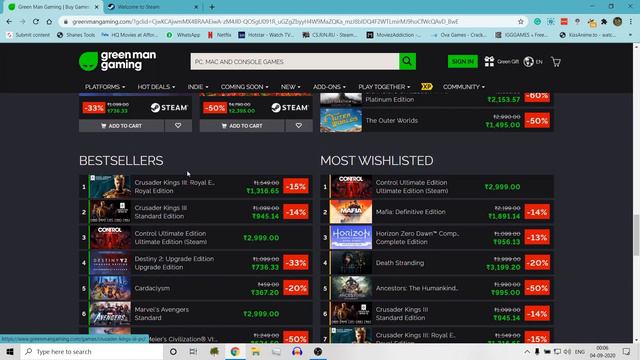This screenshot has height=360, width=640.
Task: Click the browser home icon
Action: coord(49,22)
